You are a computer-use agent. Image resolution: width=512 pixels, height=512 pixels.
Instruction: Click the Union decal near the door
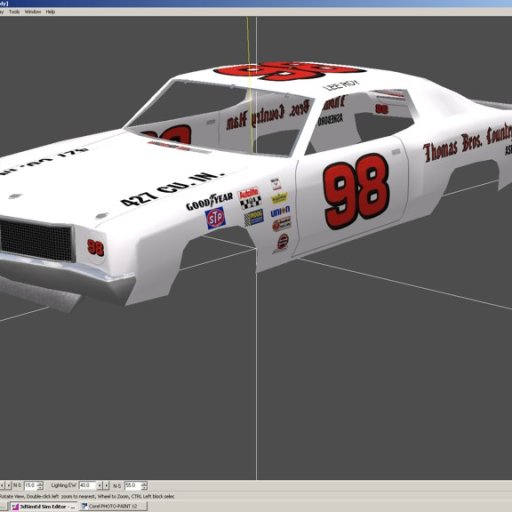point(280,211)
